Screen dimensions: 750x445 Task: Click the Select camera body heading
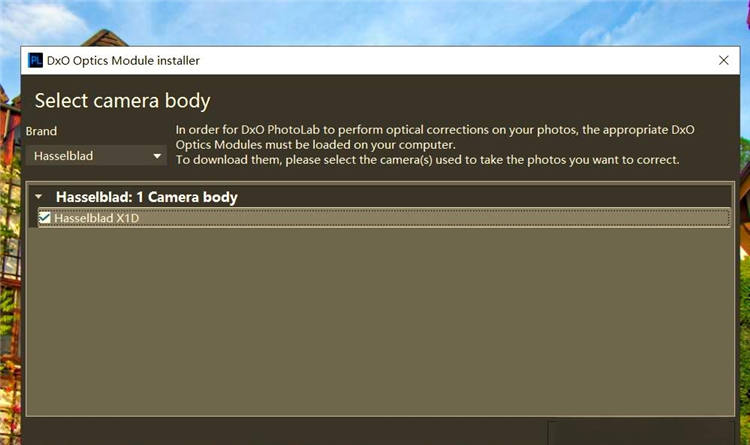[x=122, y=101]
